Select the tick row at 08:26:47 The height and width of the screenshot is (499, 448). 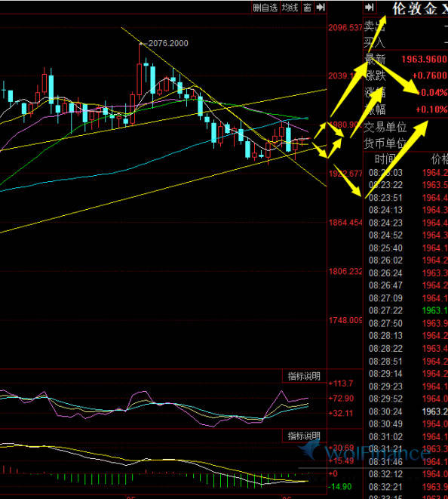click(408, 285)
